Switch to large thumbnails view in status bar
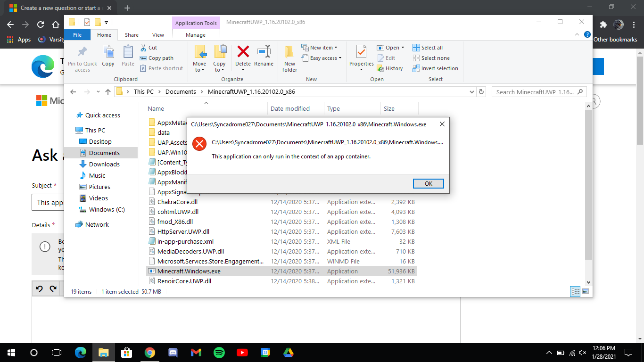This screenshot has width=644, height=362. (x=585, y=291)
